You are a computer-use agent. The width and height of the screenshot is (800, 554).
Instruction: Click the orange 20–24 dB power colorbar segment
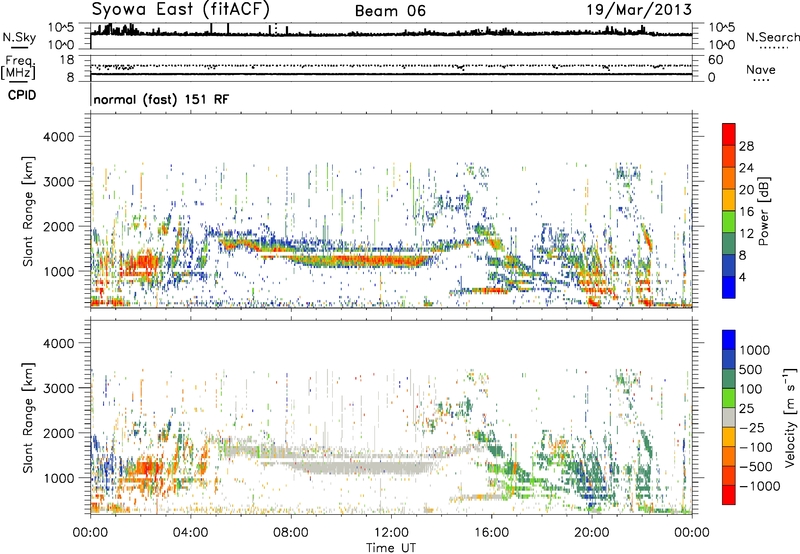click(729, 178)
